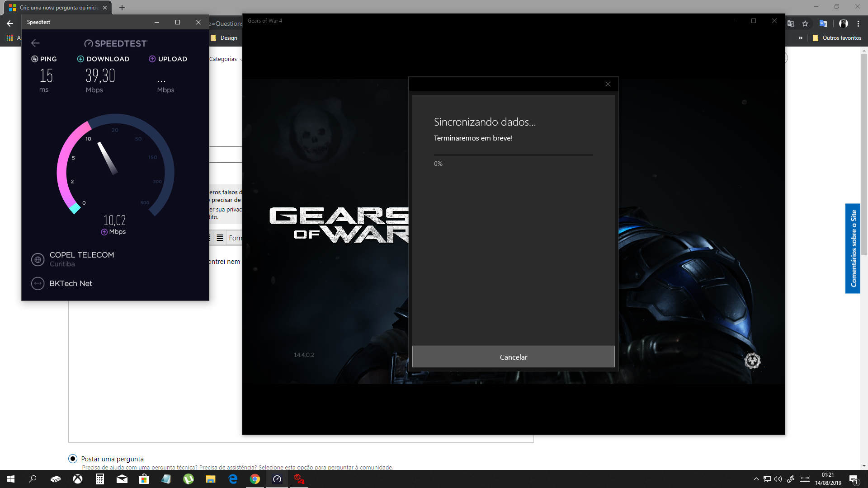Select COPEL TELECOM Curitiba provider text

coord(82,259)
